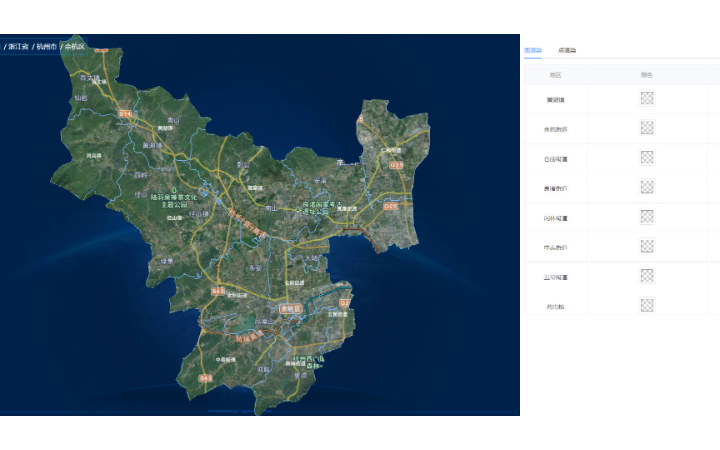Select the 黄湖镇 region name cell
This screenshot has width=720, height=450.
tap(555, 99)
